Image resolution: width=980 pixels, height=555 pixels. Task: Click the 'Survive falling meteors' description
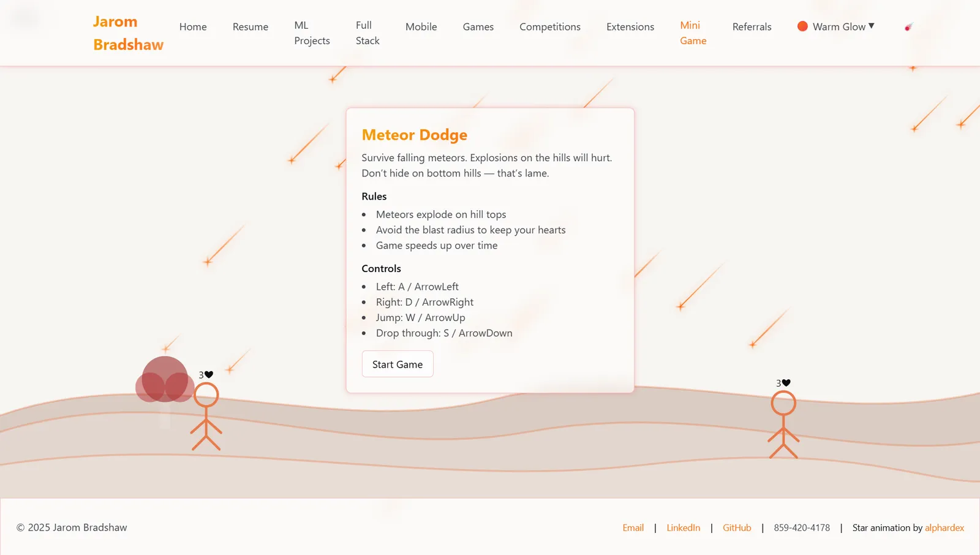487,165
